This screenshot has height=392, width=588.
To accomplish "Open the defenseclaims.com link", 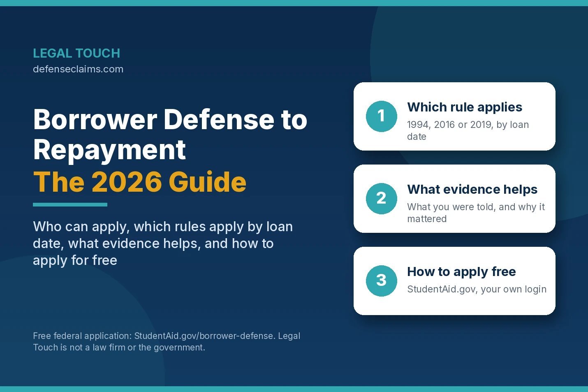I will (x=78, y=69).
